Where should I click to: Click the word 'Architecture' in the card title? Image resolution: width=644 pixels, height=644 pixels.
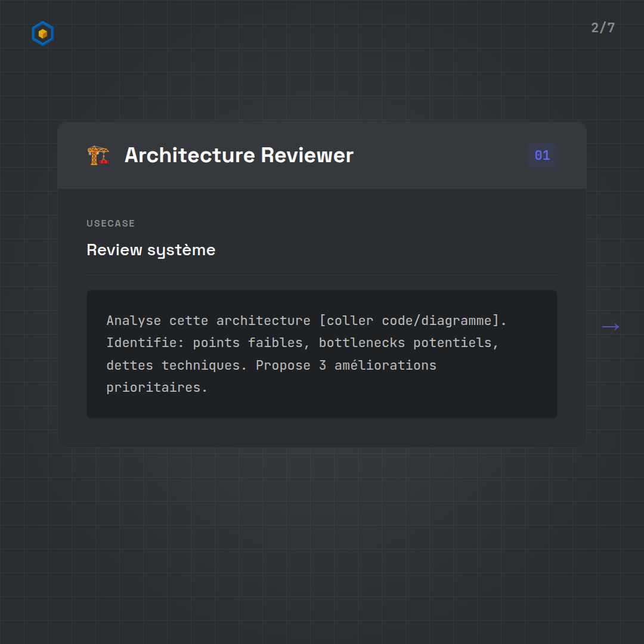(x=190, y=155)
